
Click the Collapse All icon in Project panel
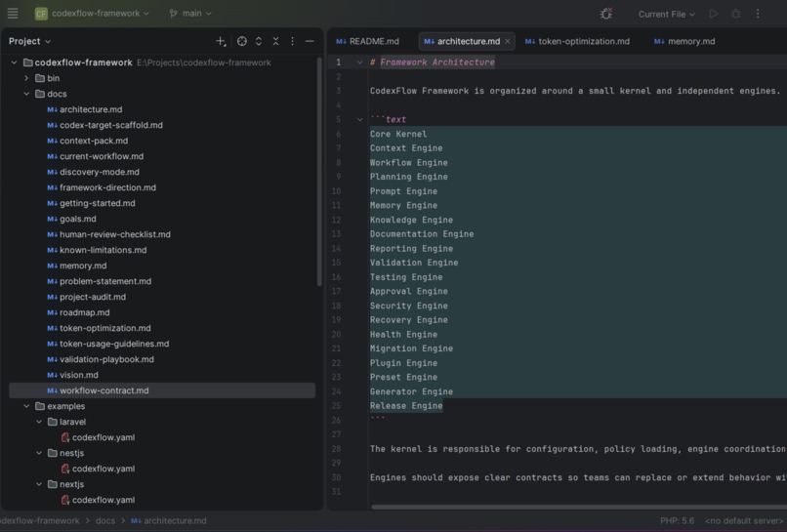point(275,41)
